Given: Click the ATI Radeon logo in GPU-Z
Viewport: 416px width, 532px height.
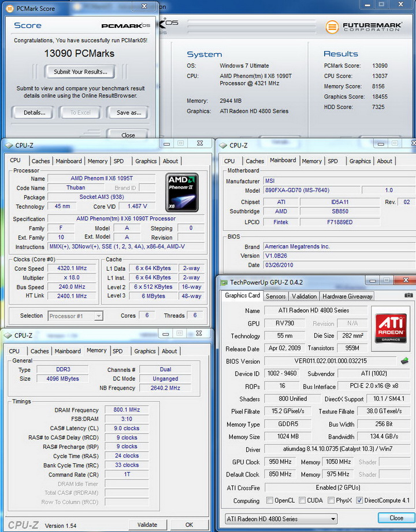Looking at the screenshot, I should click(x=391, y=327).
